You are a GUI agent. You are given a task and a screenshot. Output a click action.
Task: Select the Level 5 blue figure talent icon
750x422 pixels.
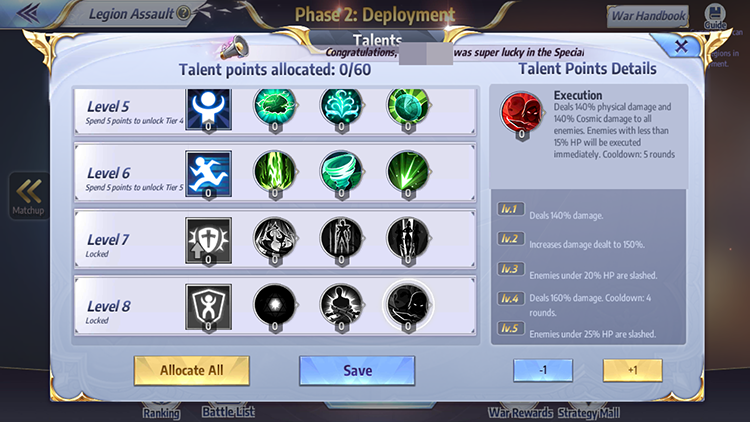(209, 109)
